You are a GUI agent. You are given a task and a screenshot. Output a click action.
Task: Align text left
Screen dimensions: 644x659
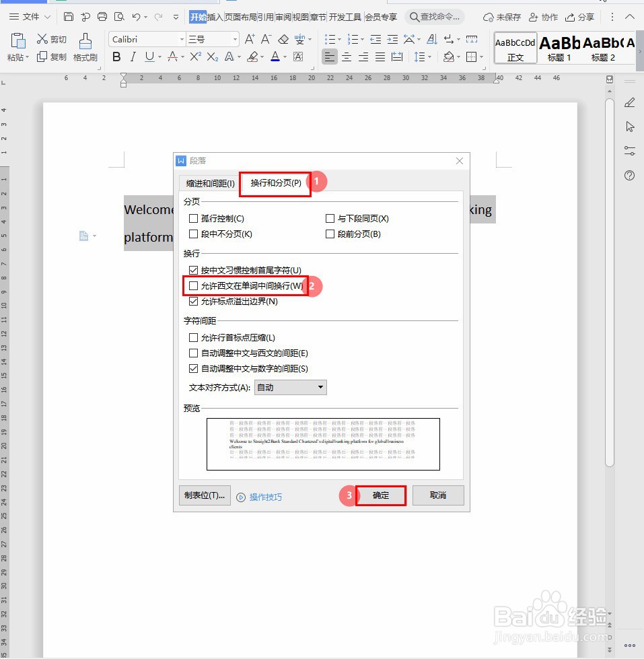(x=330, y=57)
